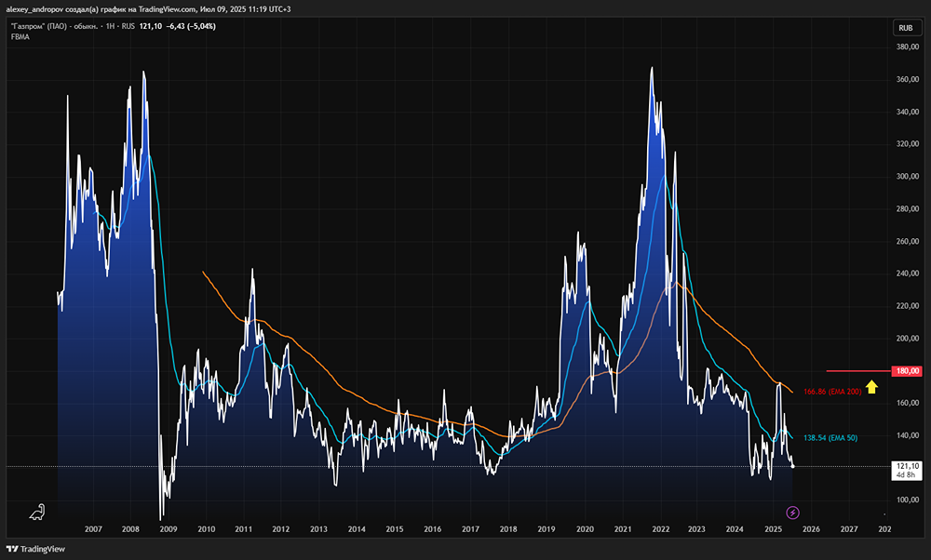Click the 100,00 price axis label

907,500
